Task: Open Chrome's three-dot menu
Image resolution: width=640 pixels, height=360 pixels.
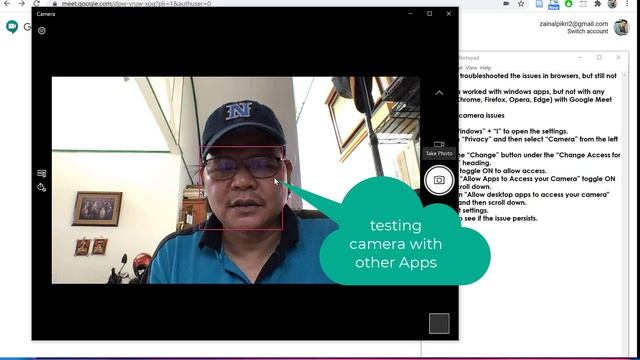Action: click(x=627, y=3)
